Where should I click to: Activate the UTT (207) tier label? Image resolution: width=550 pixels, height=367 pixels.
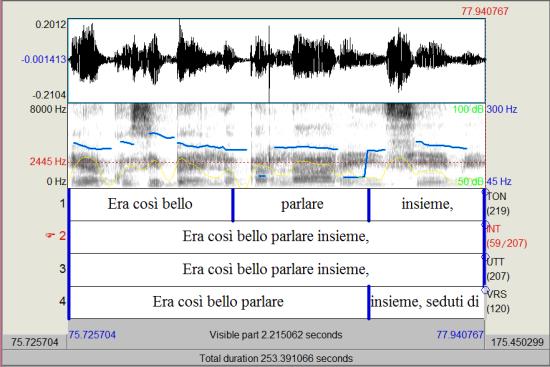point(498,269)
